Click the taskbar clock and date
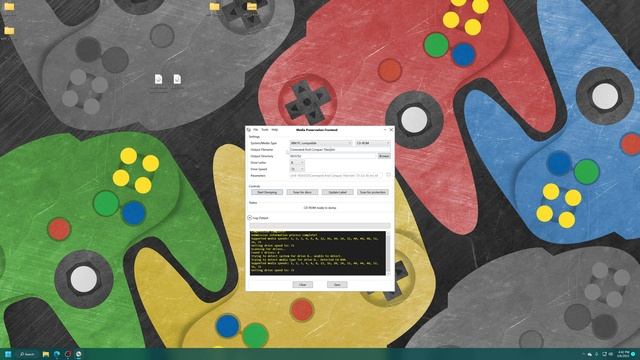This screenshot has width=640, height=360. 623,354
